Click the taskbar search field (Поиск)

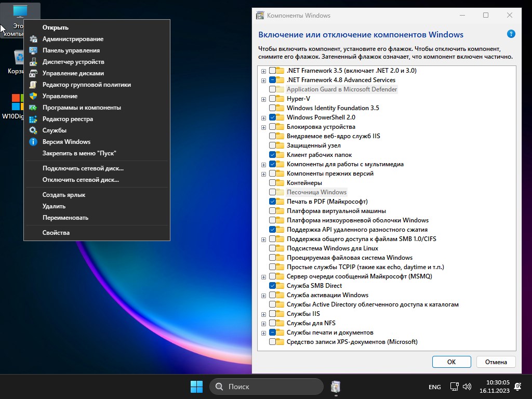click(266, 387)
